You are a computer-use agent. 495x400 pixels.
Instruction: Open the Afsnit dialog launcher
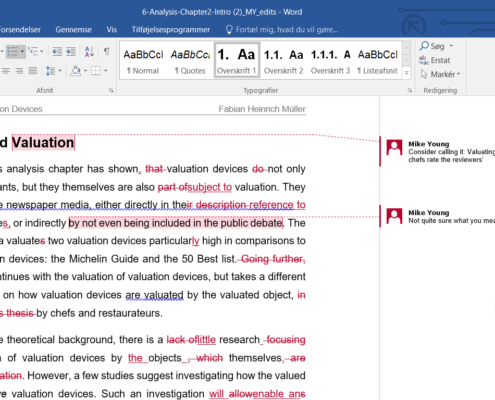click(111, 90)
